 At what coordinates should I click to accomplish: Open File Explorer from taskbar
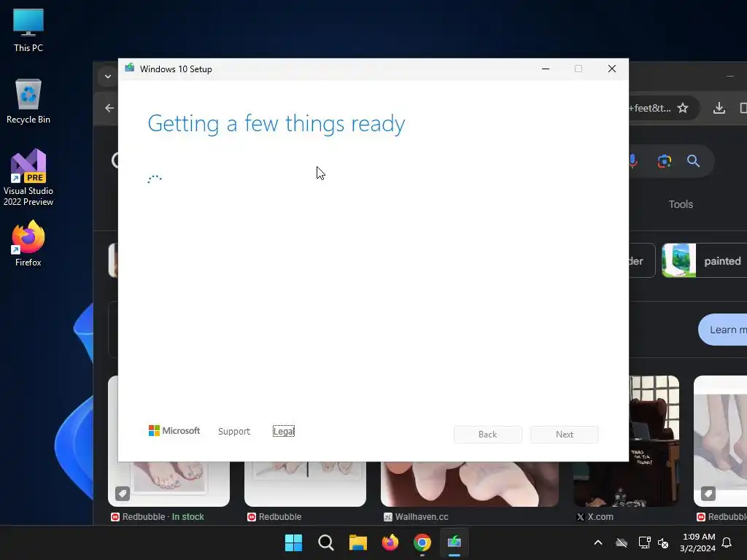357,542
